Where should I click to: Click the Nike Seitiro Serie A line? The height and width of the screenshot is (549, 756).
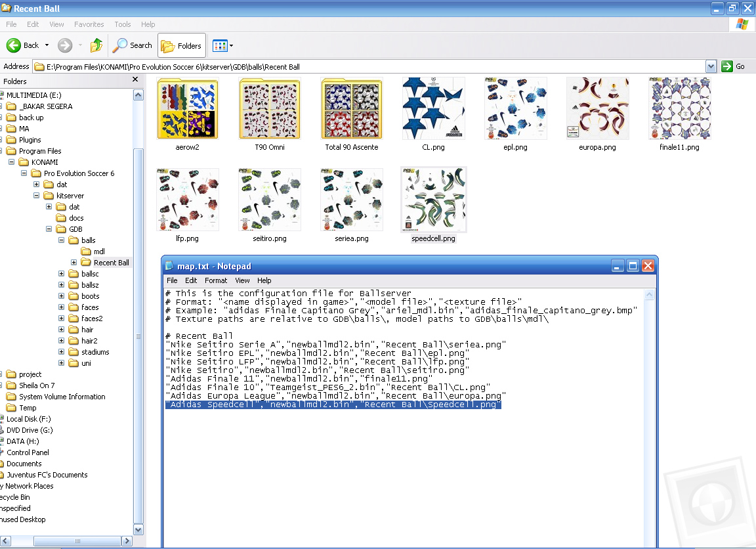[x=335, y=345]
